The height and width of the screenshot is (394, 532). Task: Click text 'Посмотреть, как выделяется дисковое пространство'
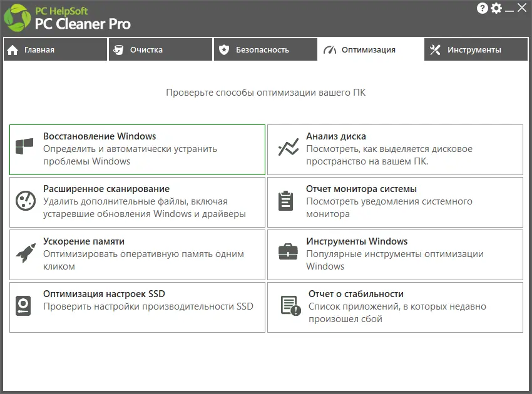click(389, 155)
